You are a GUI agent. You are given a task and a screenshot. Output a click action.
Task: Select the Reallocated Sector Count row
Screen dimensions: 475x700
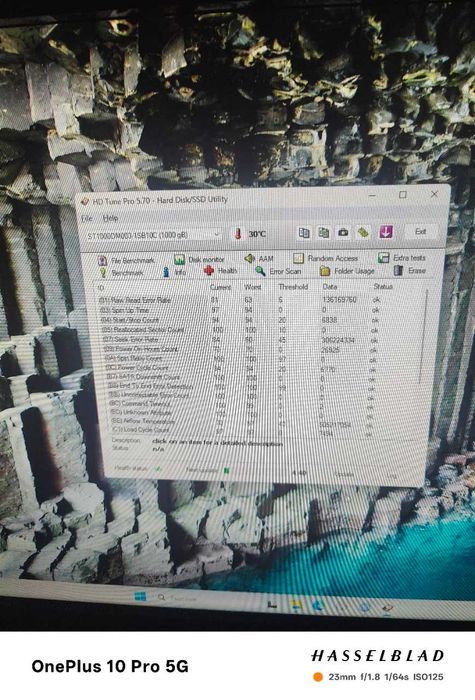click(239, 330)
